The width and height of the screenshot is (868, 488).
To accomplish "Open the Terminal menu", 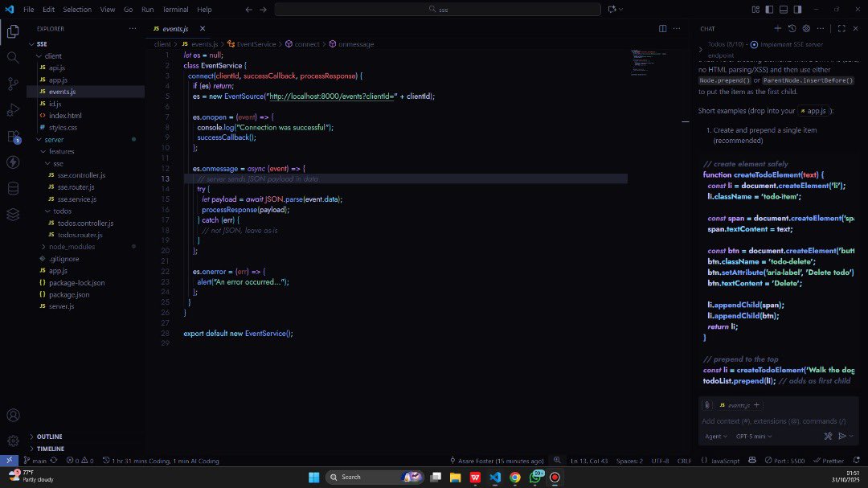I will point(175,10).
